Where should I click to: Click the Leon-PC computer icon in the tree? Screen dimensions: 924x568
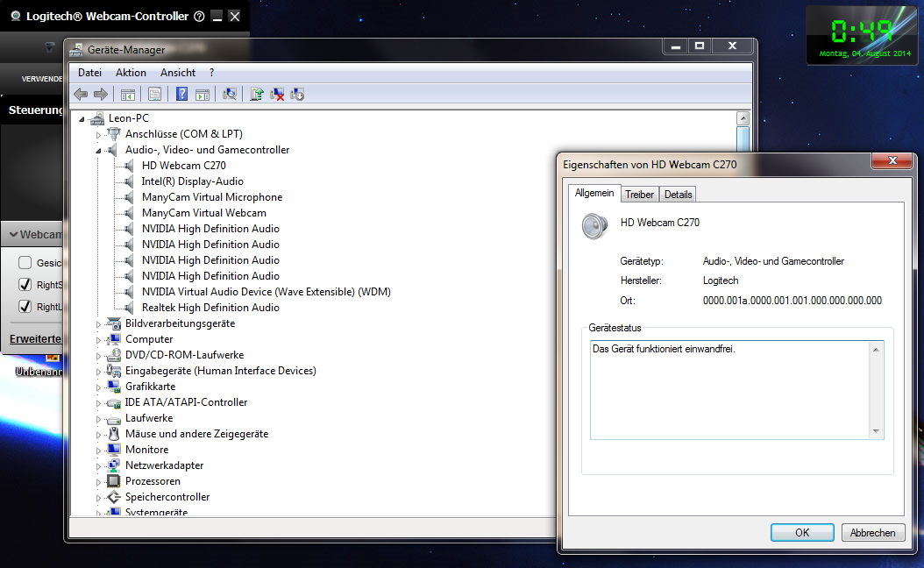click(98, 118)
